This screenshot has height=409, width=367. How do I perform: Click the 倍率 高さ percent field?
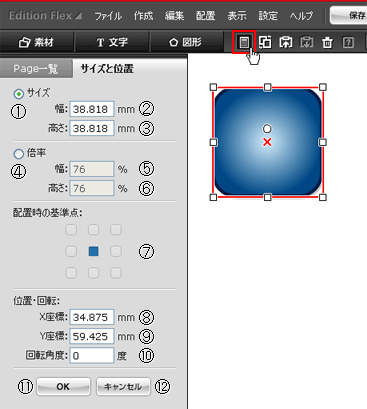(92, 188)
